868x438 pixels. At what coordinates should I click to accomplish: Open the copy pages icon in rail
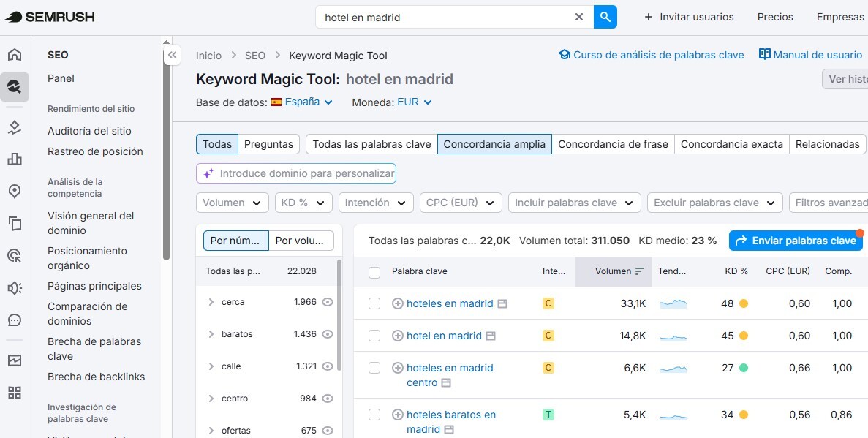point(15,224)
